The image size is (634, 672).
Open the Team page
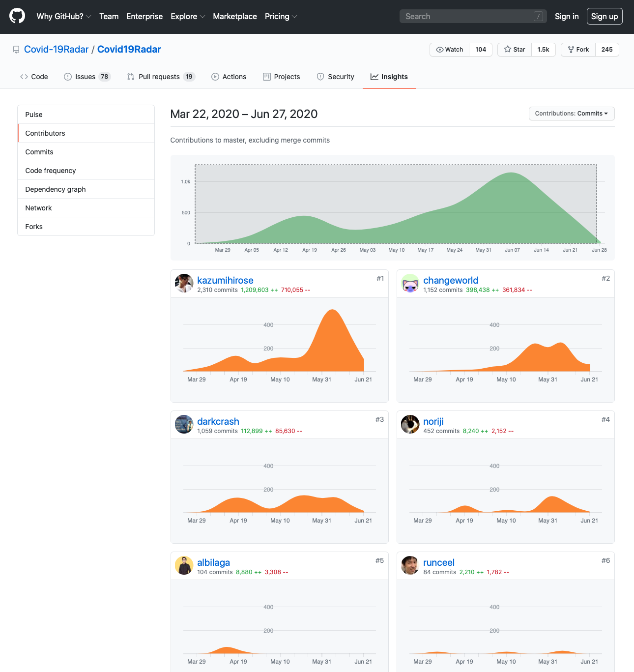[x=109, y=16]
